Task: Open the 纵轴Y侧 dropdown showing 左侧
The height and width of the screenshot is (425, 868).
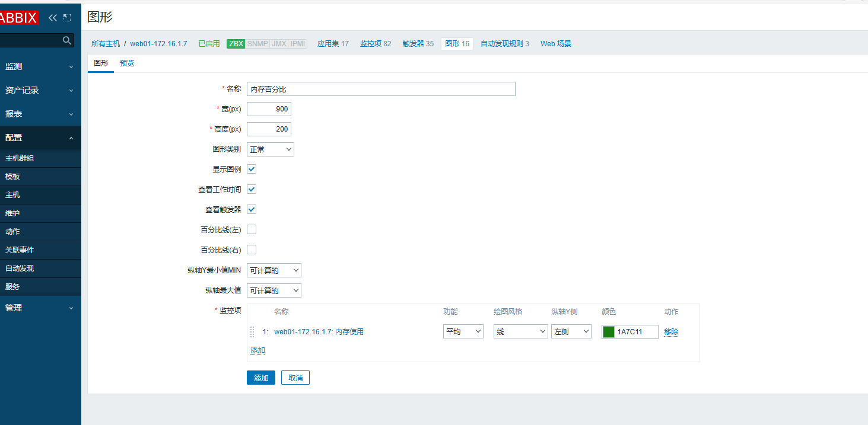Action: (x=571, y=331)
